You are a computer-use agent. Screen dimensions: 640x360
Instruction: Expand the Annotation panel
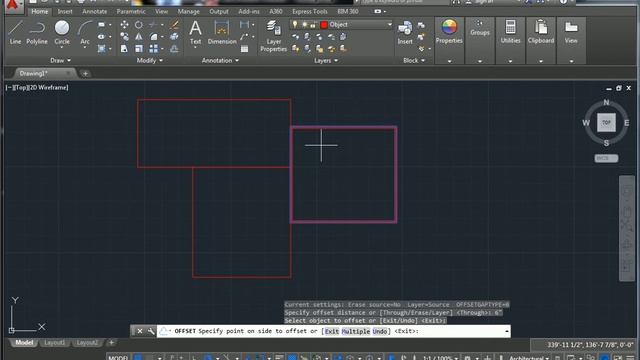tap(220, 60)
